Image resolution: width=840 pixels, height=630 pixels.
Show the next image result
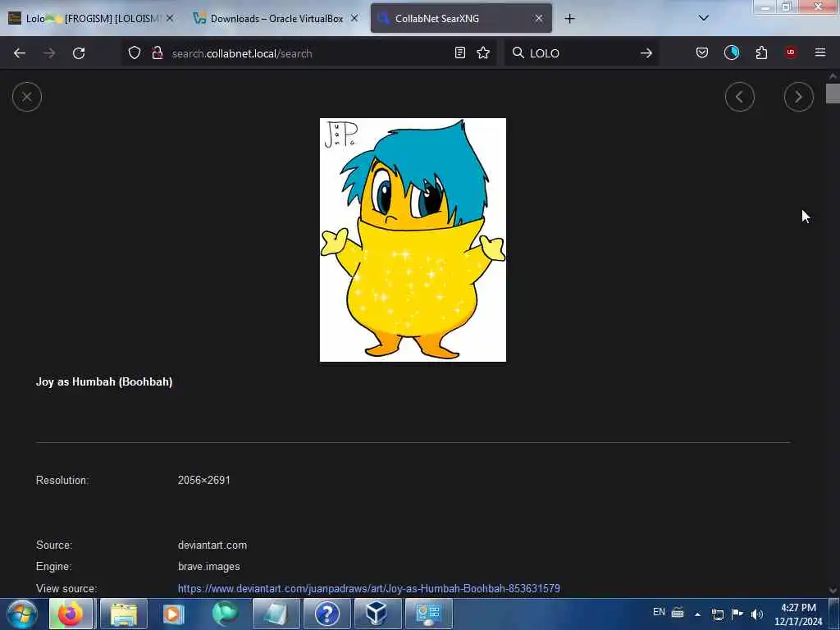coord(798,97)
